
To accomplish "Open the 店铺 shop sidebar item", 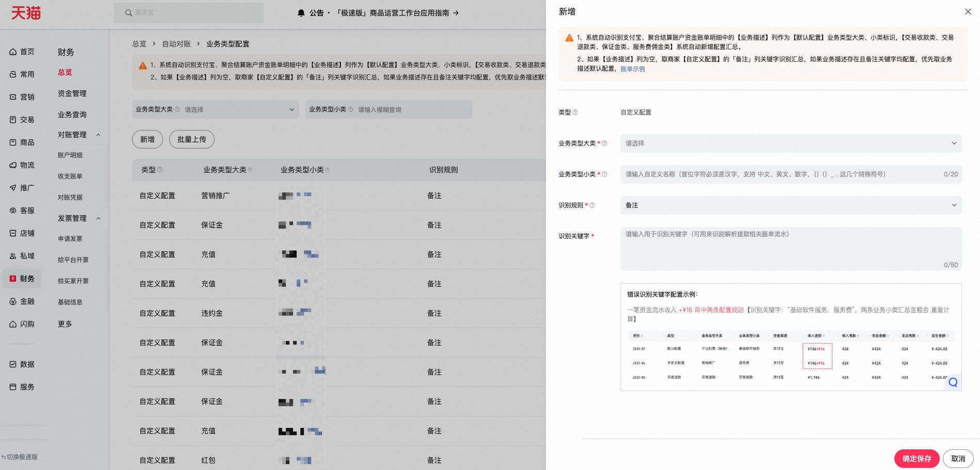I will (22, 233).
